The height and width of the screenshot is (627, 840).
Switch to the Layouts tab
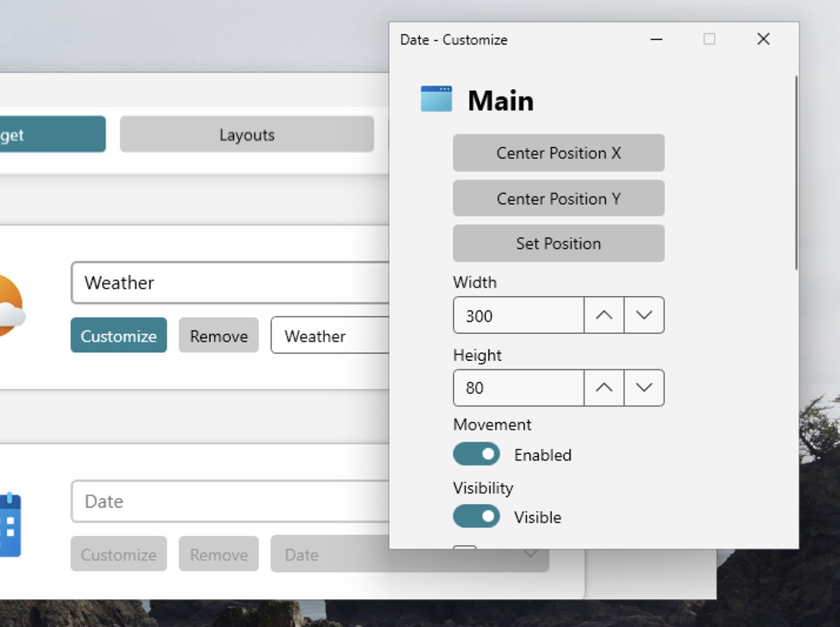pyautogui.click(x=246, y=134)
